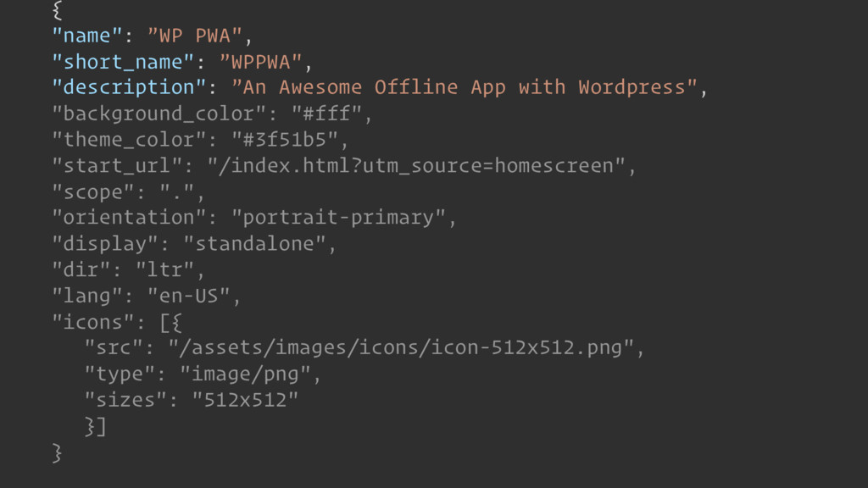868x488 pixels.
Task: Click "/assets/images/icons/icon-512x512.png" path
Action: (401, 347)
